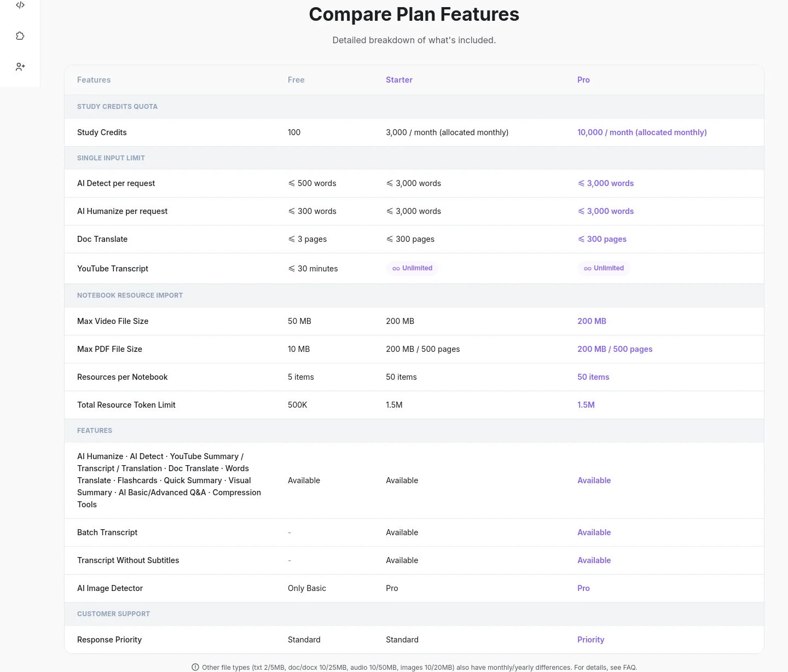Click the "AI Humanize per request" row label

[123, 211]
